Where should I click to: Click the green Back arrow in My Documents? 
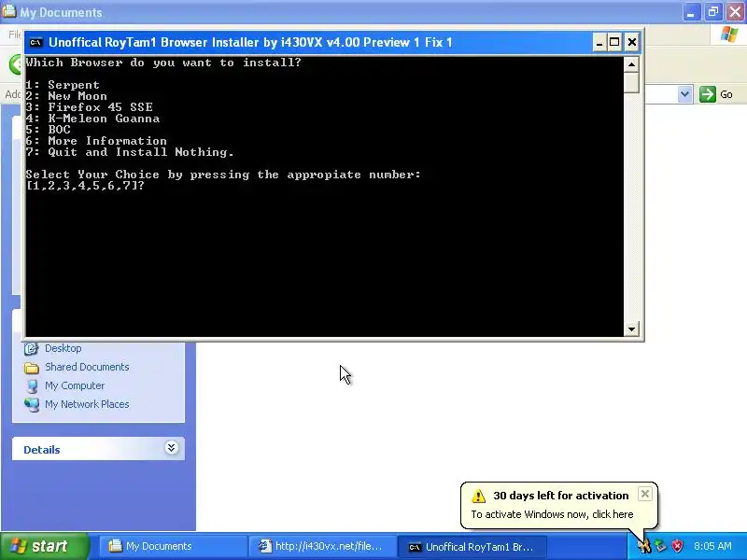[x=16, y=64]
